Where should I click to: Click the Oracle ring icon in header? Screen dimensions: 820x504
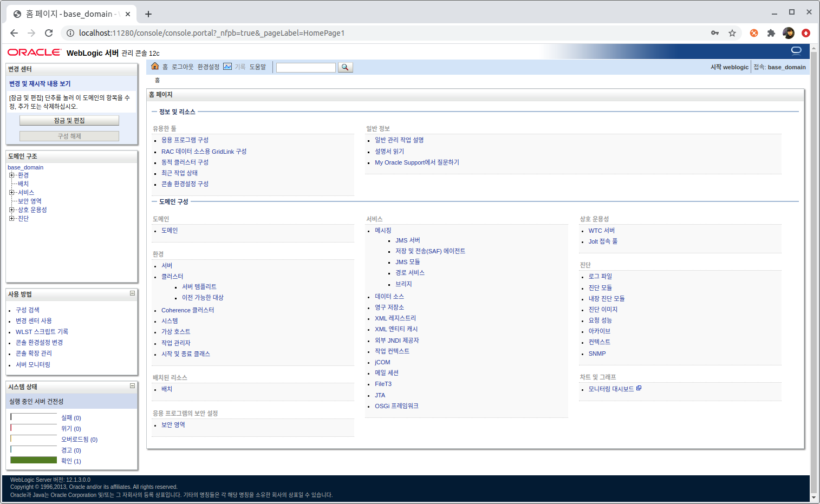[x=796, y=51]
